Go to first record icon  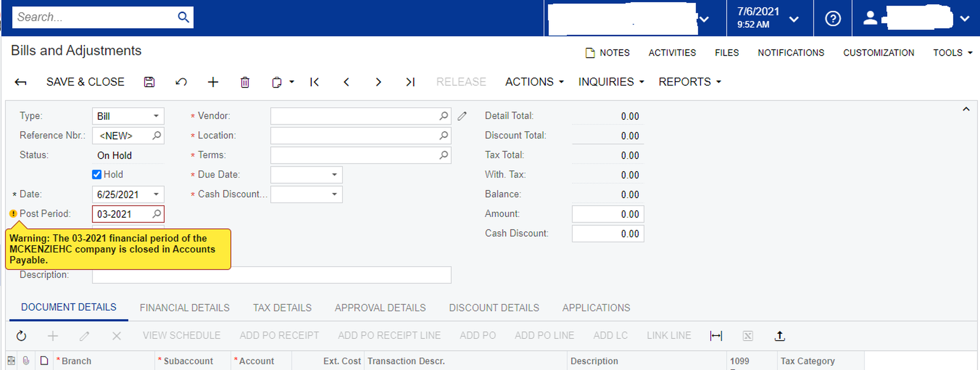coord(314,82)
